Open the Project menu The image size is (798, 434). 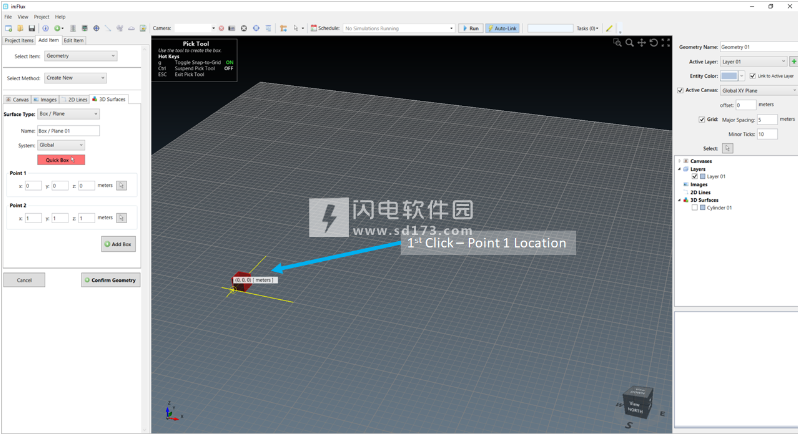pyautogui.click(x=42, y=17)
